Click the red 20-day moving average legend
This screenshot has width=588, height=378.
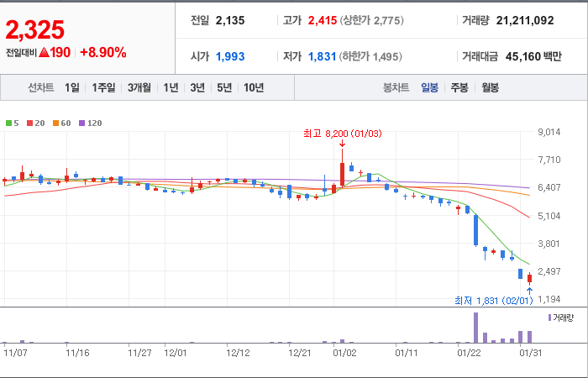point(35,123)
